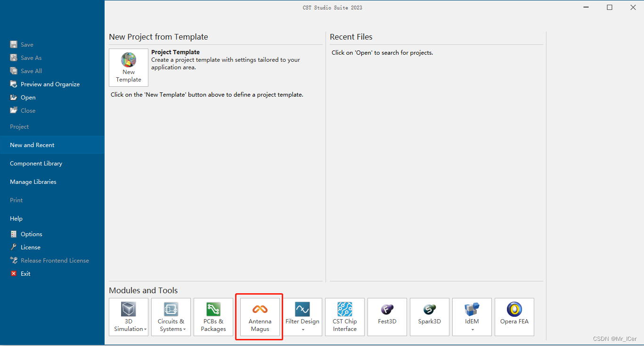Launch Fest3D module
The height and width of the screenshot is (346, 644).
(387, 317)
